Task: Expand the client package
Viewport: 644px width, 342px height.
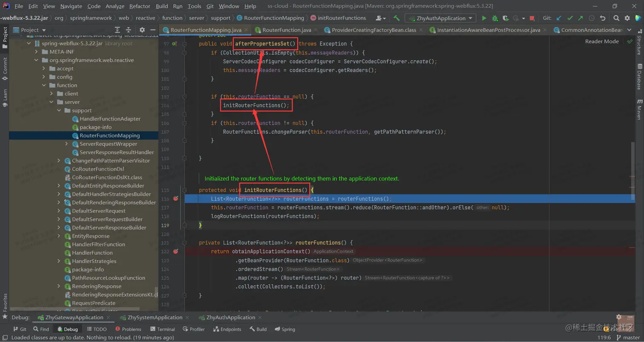Action: tap(52, 94)
